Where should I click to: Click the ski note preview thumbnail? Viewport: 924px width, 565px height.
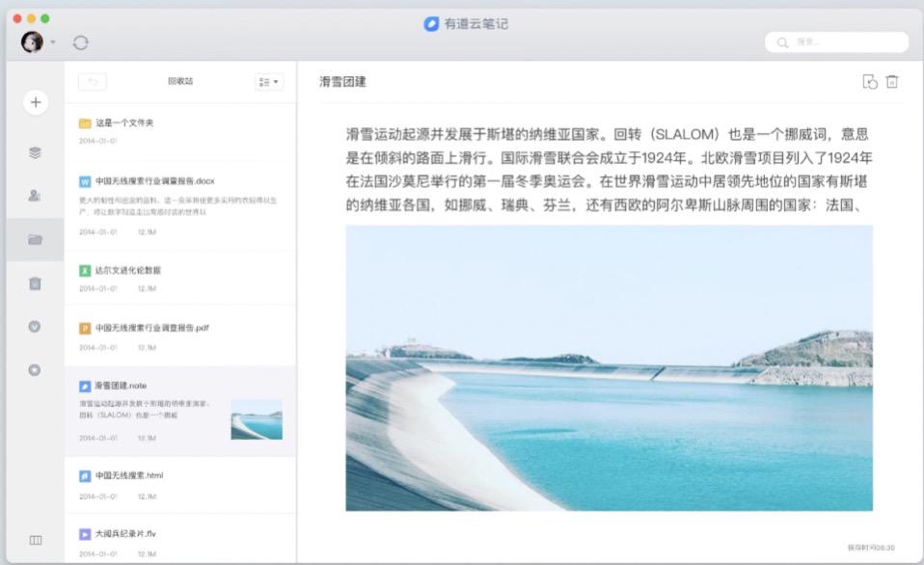[257, 419]
